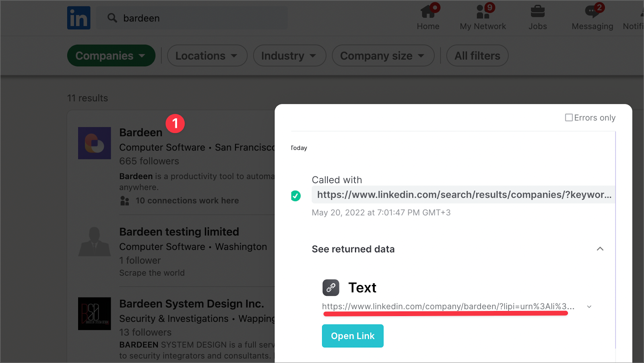Open the Notifications nav item
644x363 pixels.
634,18
